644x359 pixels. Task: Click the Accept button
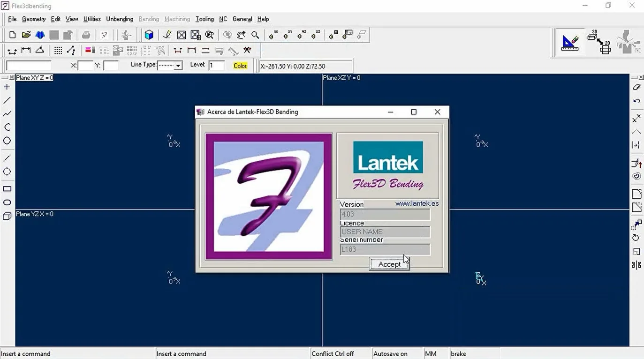[389, 264]
